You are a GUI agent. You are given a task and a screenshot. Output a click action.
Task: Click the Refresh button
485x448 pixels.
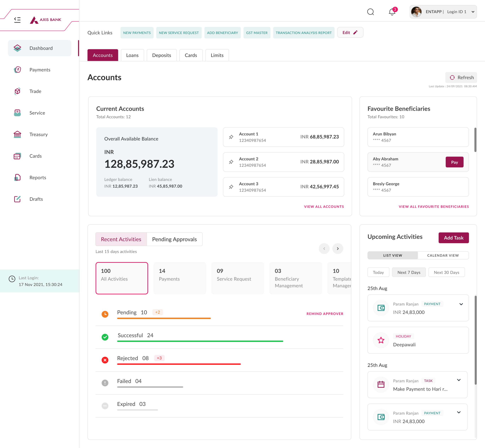pyautogui.click(x=461, y=77)
